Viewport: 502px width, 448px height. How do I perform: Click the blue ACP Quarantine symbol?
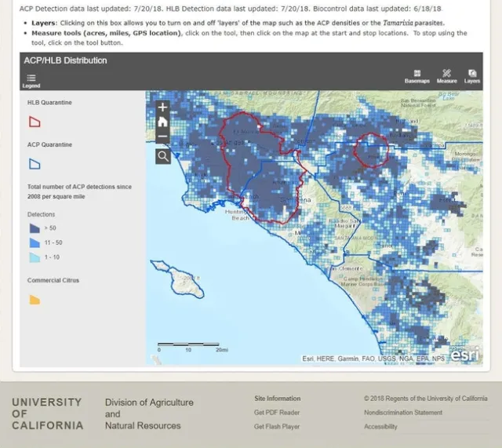35,164
